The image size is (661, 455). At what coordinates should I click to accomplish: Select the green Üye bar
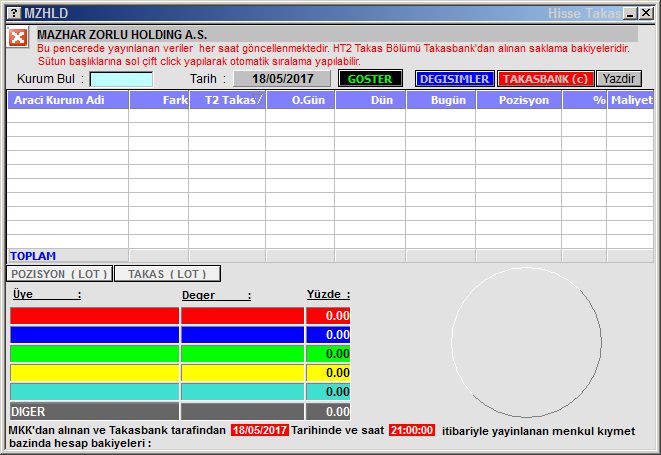94,354
